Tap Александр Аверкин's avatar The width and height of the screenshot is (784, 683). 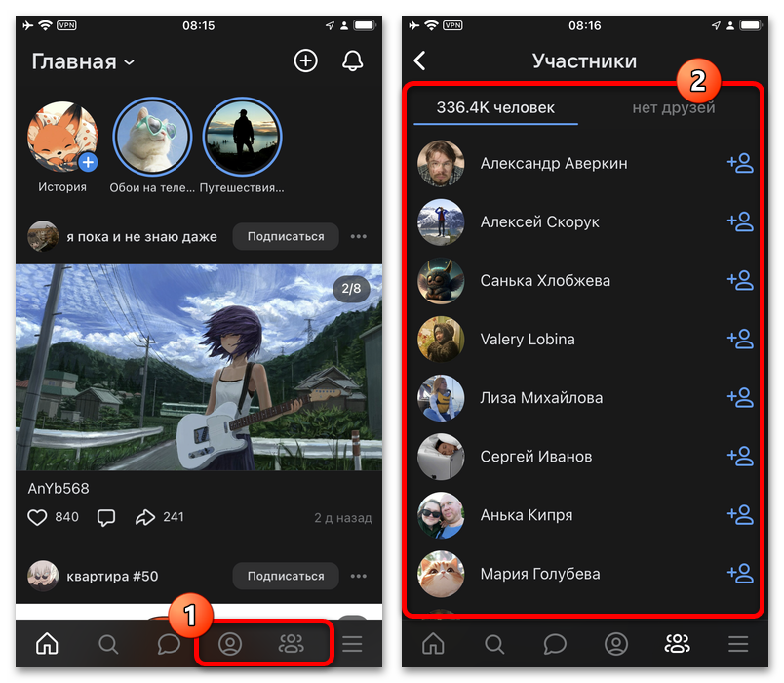[441, 164]
